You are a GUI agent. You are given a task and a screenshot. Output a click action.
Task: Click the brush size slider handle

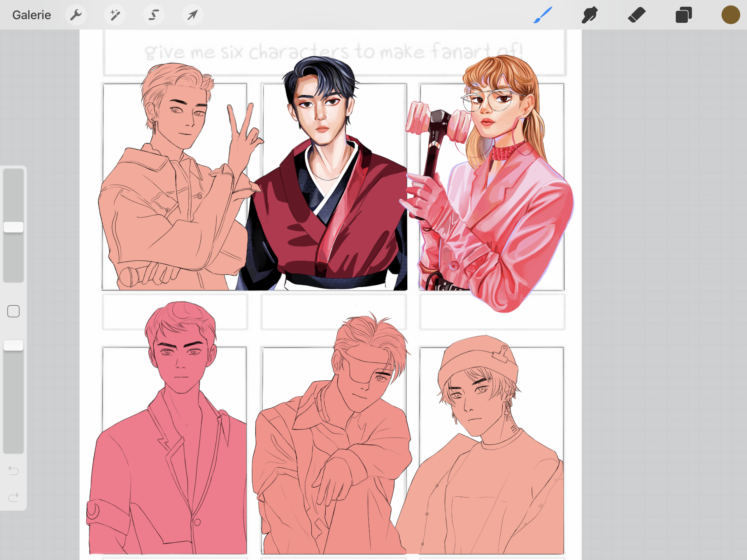pyautogui.click(x=14, y=227)
